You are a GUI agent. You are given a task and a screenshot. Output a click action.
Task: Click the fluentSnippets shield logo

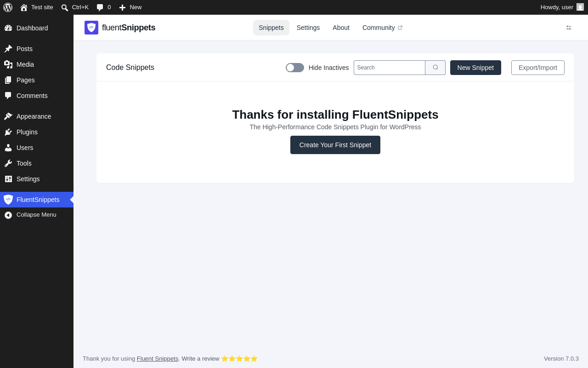click(91, 28)
